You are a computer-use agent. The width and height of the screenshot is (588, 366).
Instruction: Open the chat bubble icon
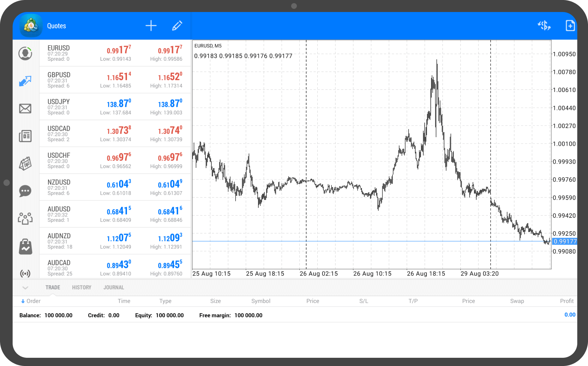(25, 191)
